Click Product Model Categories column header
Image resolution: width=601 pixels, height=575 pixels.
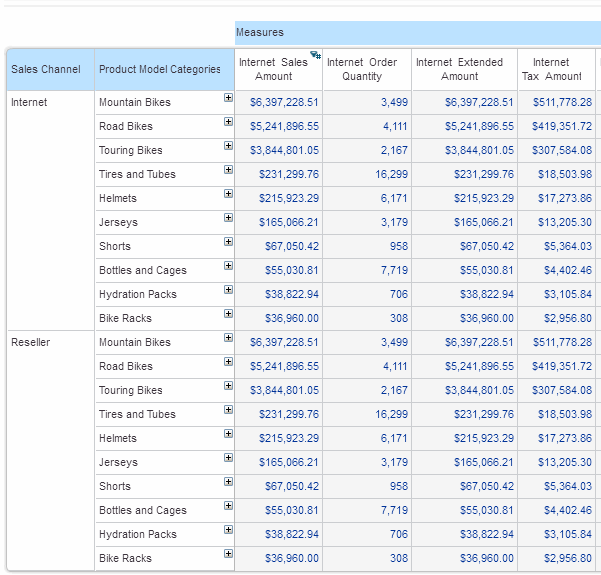tap(160, 69)
